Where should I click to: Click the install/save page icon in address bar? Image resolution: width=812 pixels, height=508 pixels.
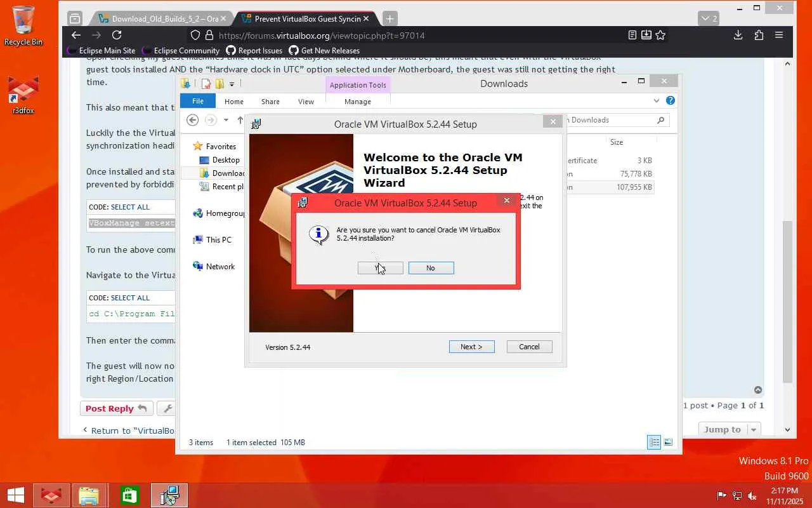pos(646,36)
